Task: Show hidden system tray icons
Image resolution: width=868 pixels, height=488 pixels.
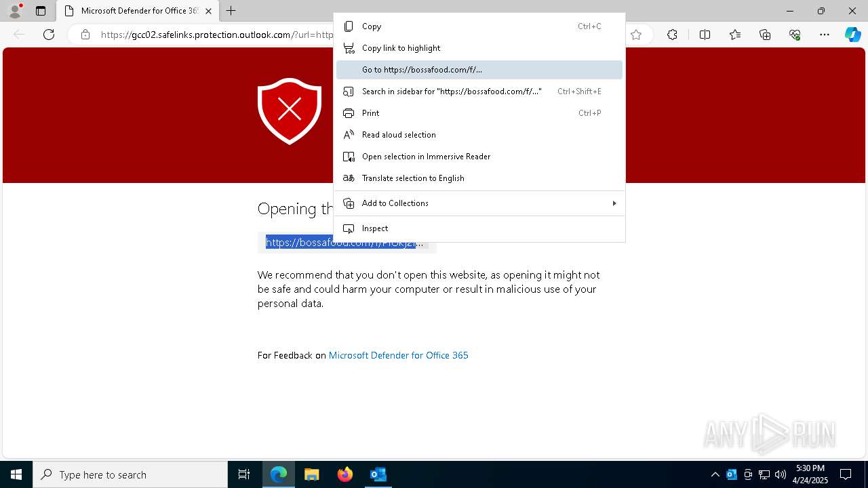Action: tap(715, 474)
